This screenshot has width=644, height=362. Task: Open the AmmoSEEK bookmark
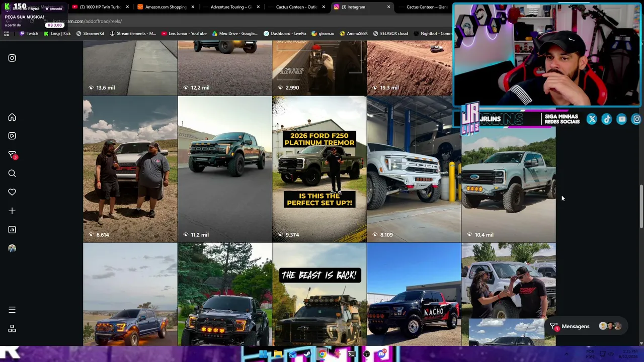coord(354,34)
